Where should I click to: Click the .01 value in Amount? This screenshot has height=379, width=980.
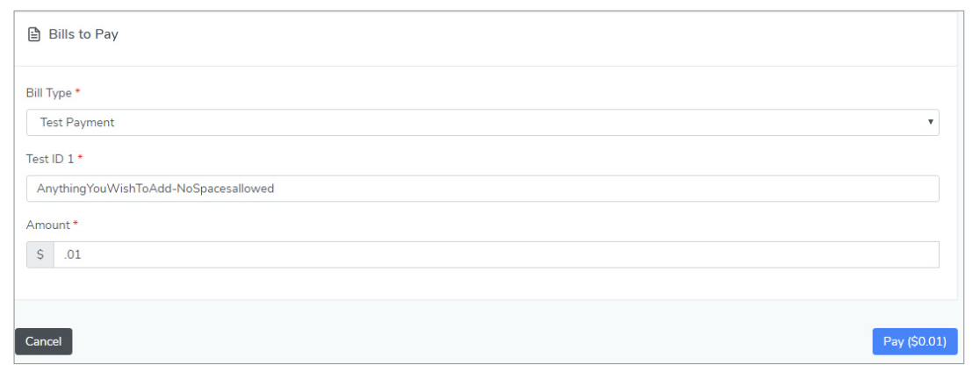point(73,255)
